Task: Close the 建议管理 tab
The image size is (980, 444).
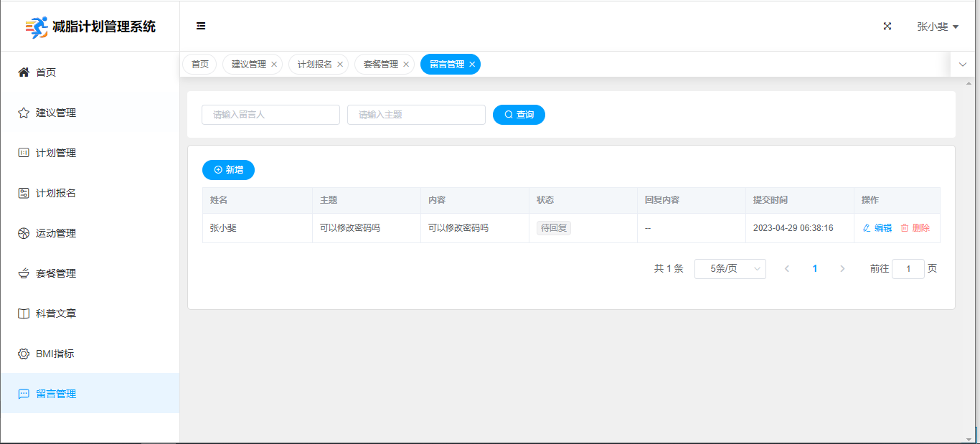Action: [274, 65]
